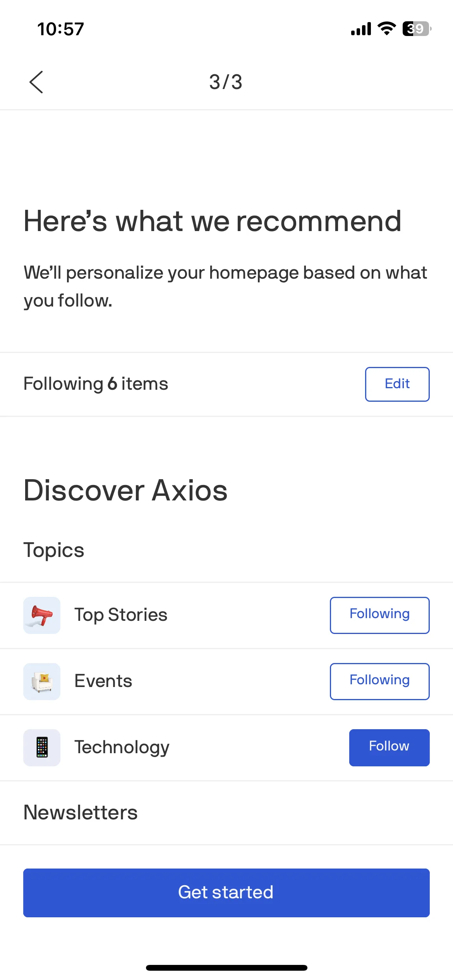Select the Technology topic label
This screenshot has height=980, width=453.
tap(122, 747)
